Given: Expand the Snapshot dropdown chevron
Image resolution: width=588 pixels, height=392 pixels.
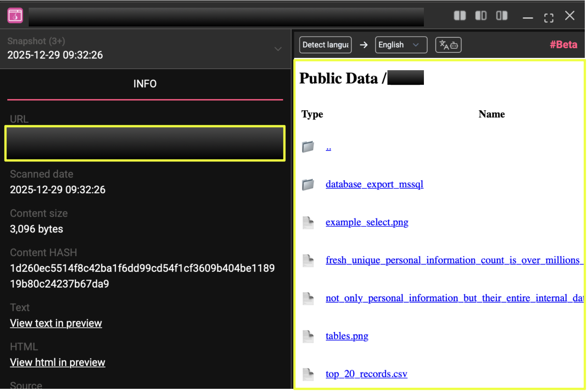Looking at the screenshot, I should click(x=278, y=49).
